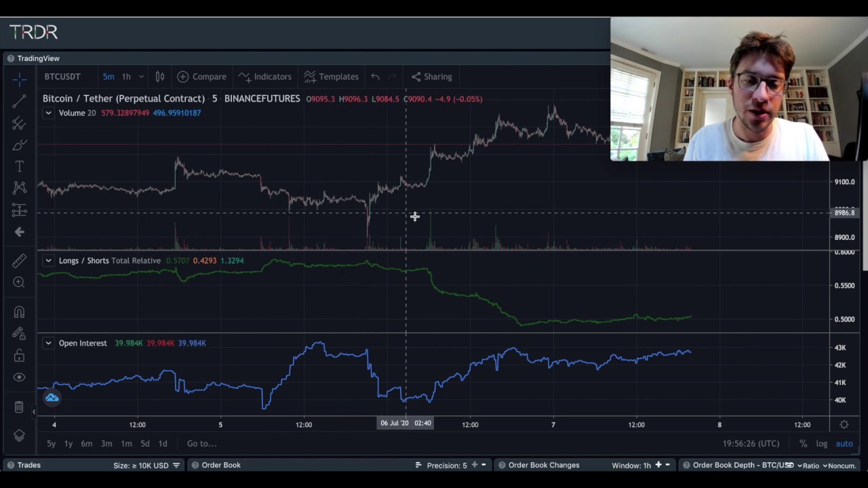
Task: Collapse the left toolbar with side arrow
Action: (34, 411)
